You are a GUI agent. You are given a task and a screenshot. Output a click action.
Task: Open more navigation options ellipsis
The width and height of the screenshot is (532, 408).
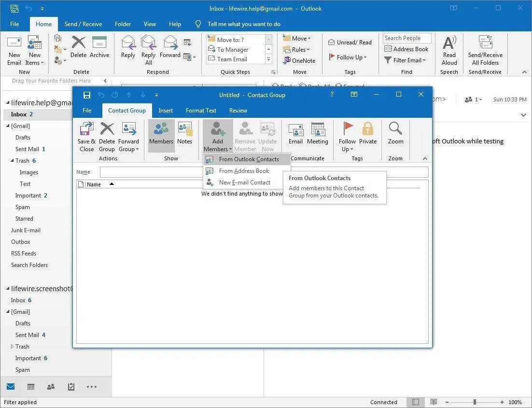coord(92,387)
